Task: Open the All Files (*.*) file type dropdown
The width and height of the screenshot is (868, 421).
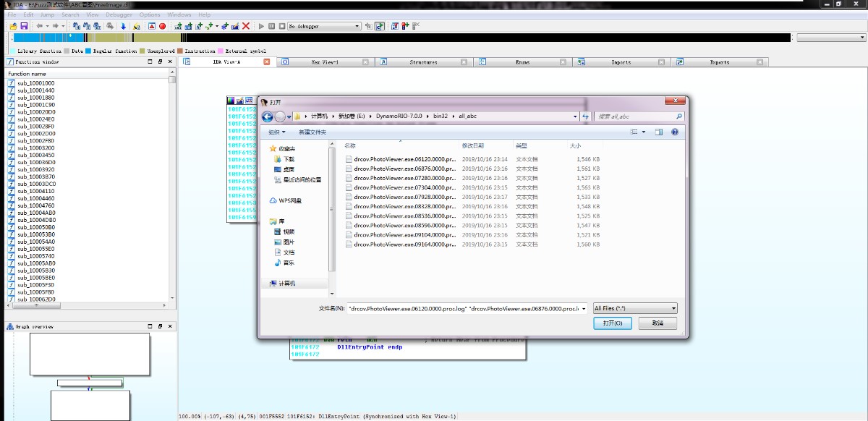Action: [635, 308]
